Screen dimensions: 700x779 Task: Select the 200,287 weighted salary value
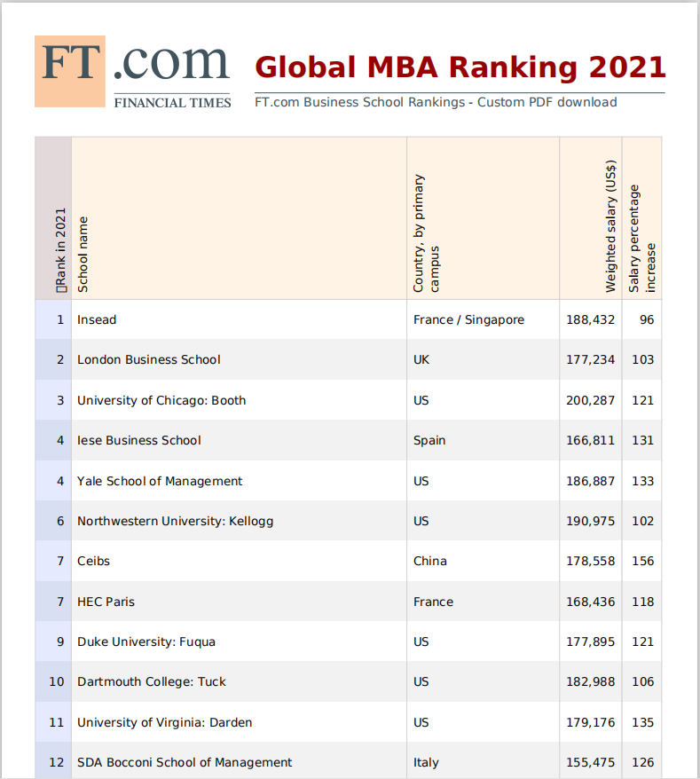coord(590,400)
